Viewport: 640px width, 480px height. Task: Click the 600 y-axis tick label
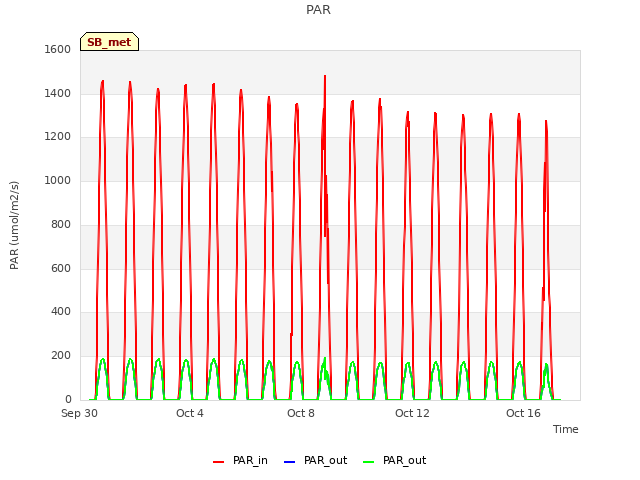(x=61, y=268)
